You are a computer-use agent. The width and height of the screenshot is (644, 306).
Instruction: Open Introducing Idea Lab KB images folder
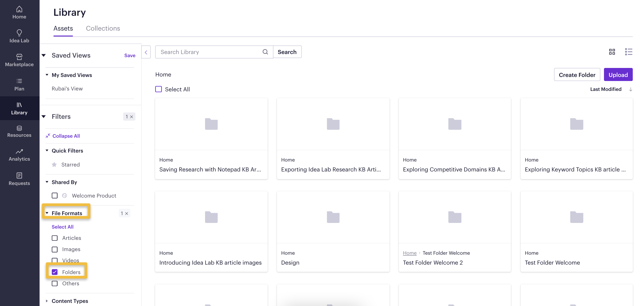click(x=211, y=232)
